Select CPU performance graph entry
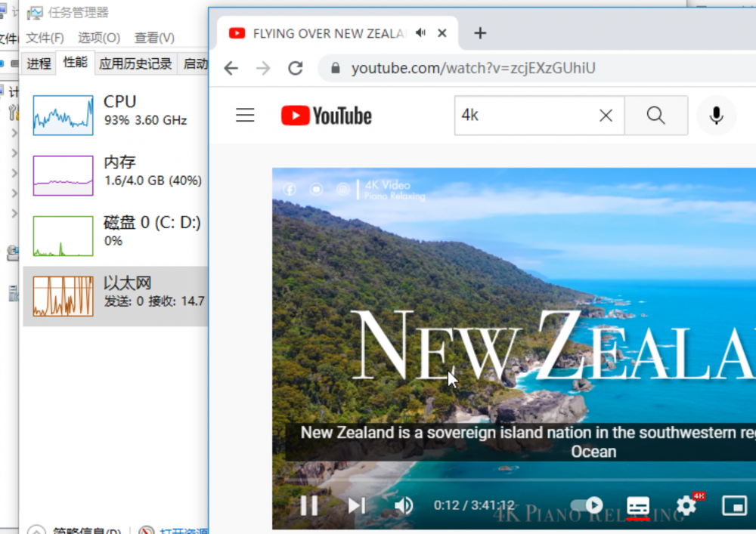 pyautogui.click(x=116, y=115)
